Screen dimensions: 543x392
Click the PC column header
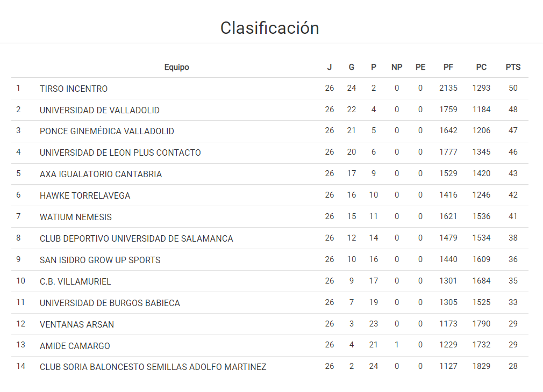481,67
